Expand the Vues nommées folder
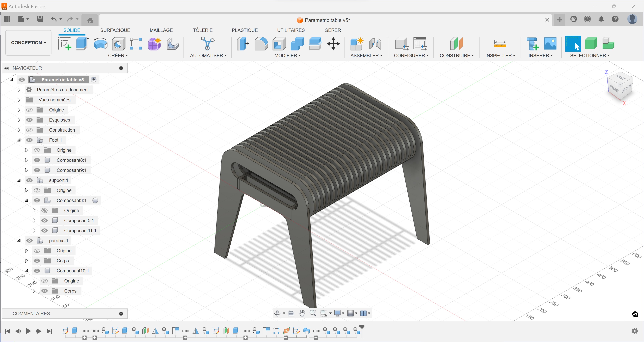 (x=19, y=100)
